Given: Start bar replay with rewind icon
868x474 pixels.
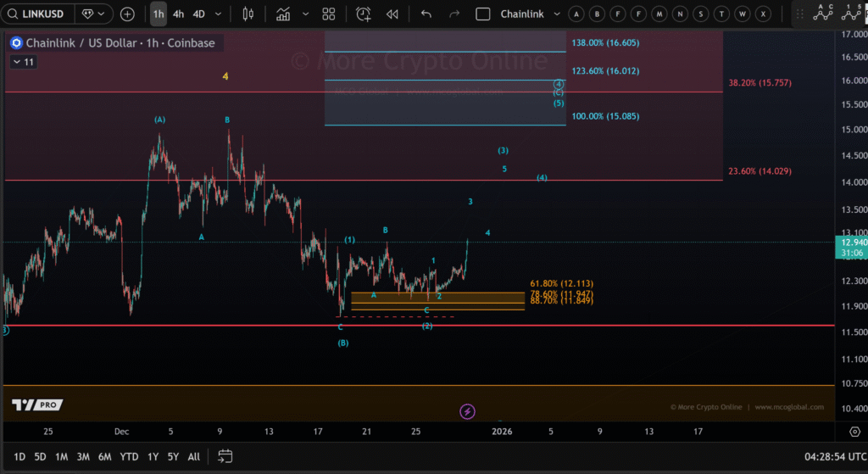Looking at the screenshot, I should click(392, 14).
